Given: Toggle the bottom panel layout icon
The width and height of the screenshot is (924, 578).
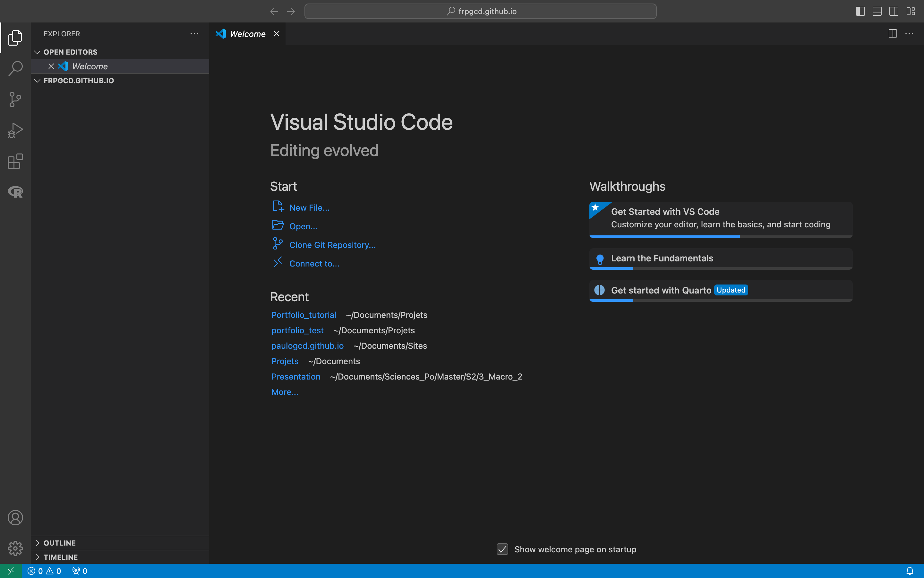Looking at the screenshot, I should tap(877, 12).
